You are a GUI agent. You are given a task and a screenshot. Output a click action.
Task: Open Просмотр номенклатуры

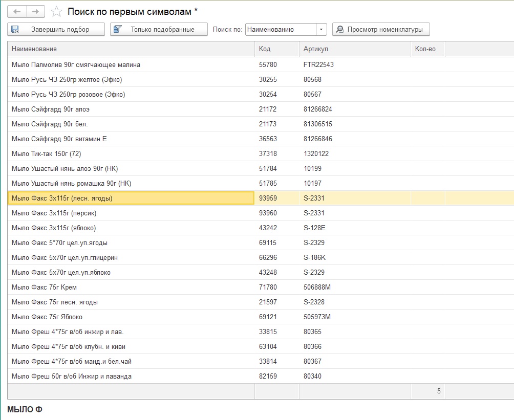[x=381, y=29]
